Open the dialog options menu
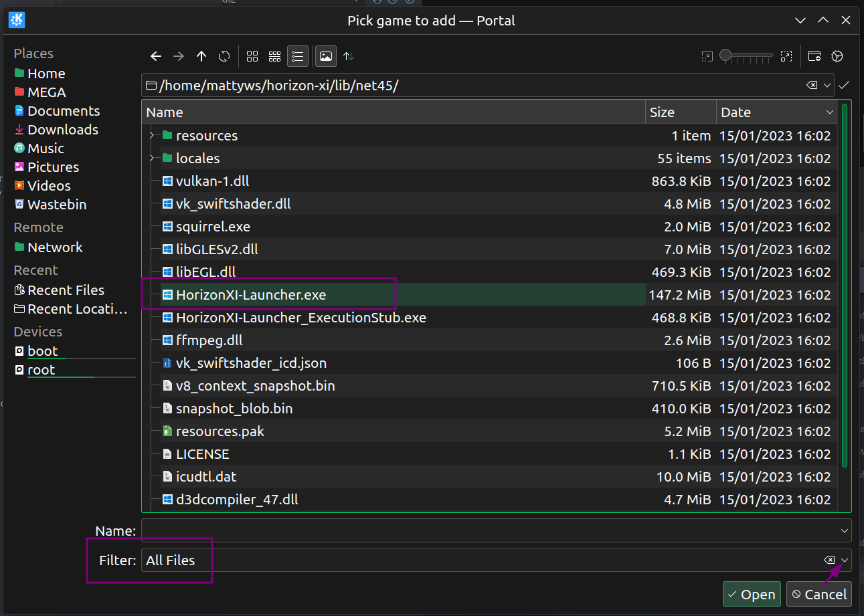 [x=837, y=56]
